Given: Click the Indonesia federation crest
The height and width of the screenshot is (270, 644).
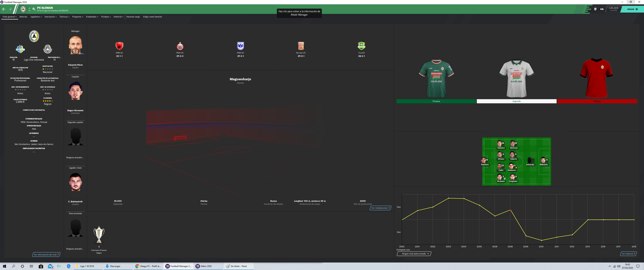Looking at the screenshot, I should click(x=48, y=49).
